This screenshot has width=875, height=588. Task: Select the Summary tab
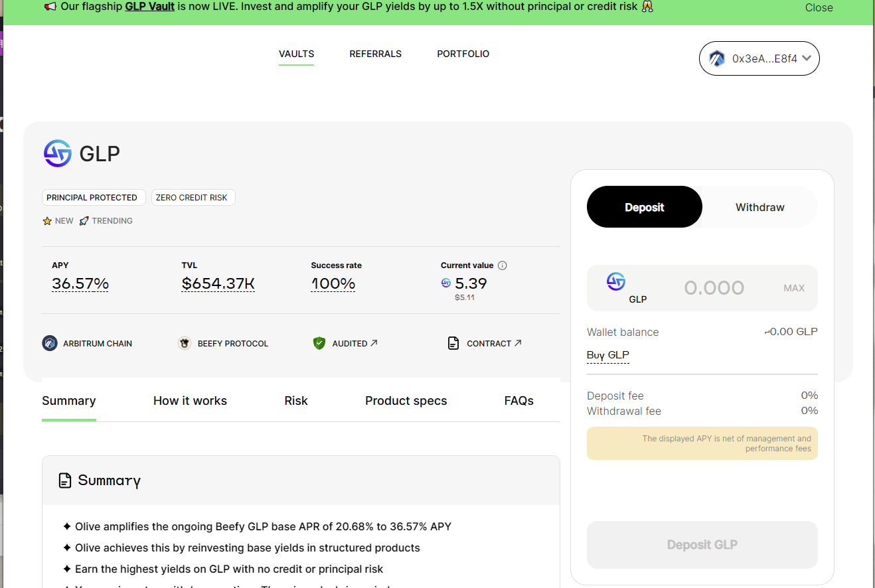69,401
